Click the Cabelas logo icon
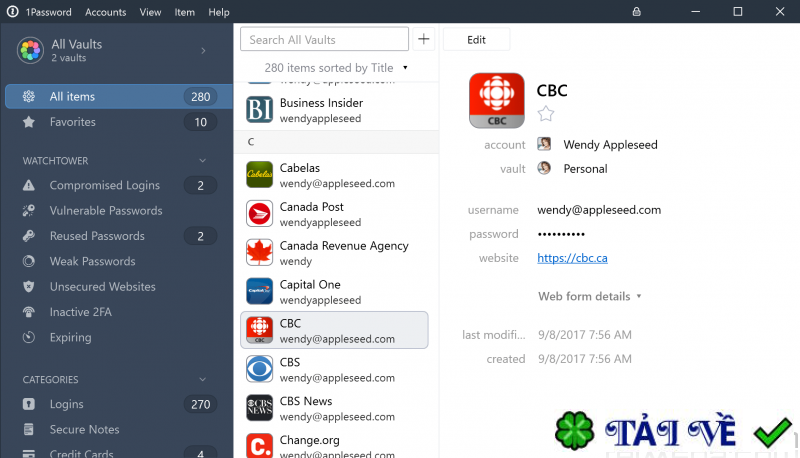 coord(259,174)
